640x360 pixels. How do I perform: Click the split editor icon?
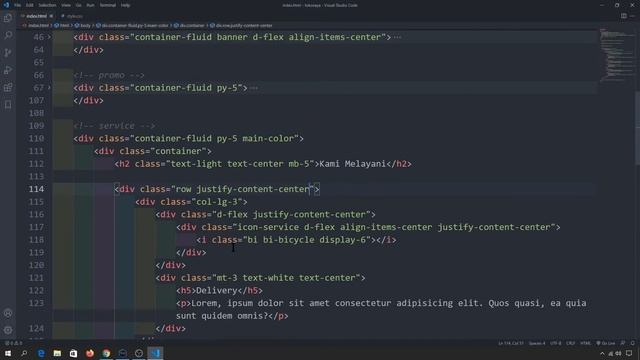(x=624, y=16)
